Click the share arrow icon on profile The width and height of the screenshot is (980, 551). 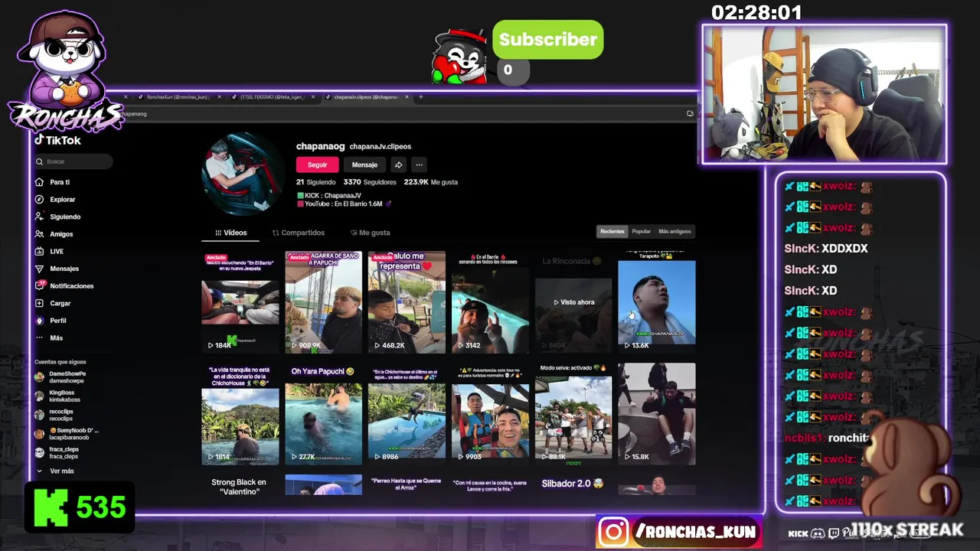pyautogui.click(x=398, y=165)
